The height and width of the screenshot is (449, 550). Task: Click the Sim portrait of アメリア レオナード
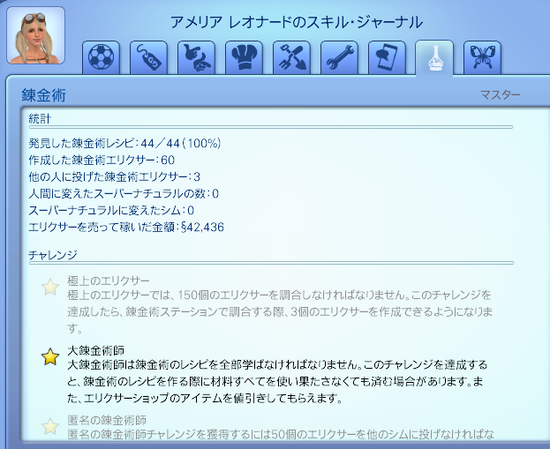(36, 35)
